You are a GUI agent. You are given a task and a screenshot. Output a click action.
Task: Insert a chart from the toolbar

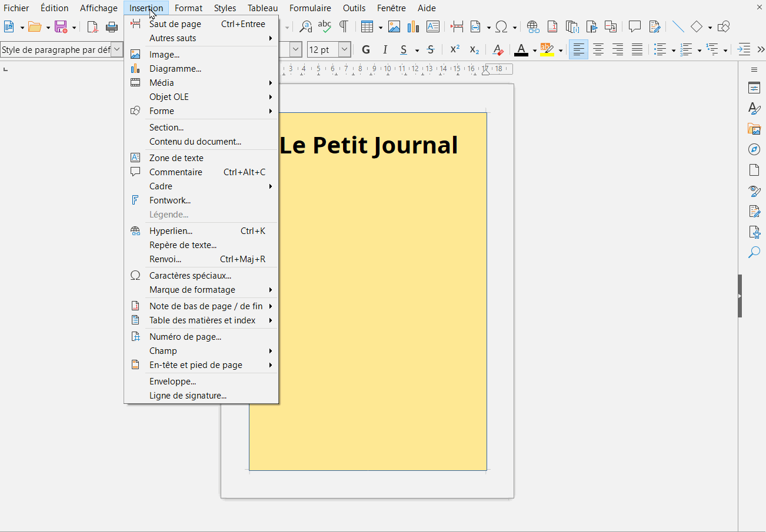coord(414,26)
